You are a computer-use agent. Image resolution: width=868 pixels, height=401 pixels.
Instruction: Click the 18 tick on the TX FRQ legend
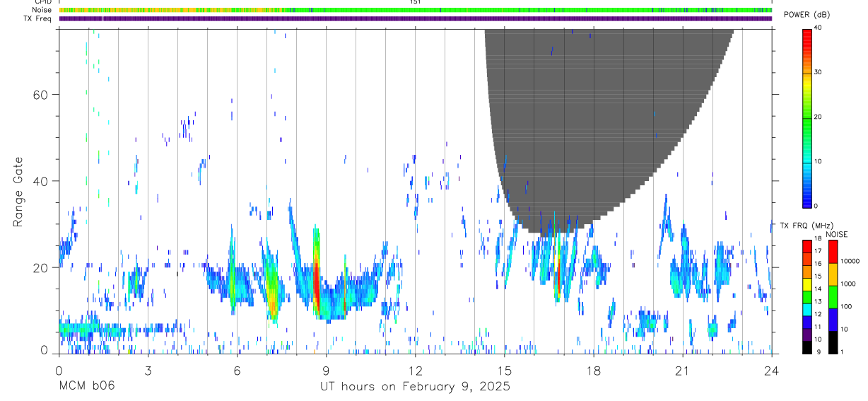tap(818, 240)
